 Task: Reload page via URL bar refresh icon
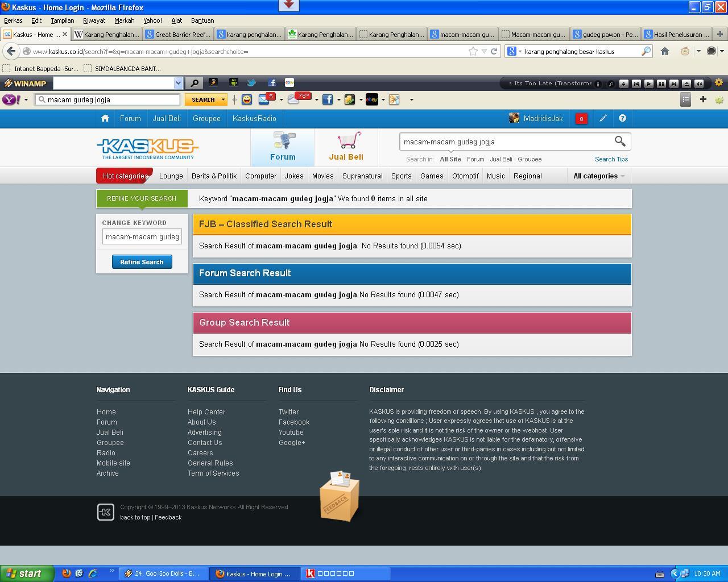coord(494,51)
